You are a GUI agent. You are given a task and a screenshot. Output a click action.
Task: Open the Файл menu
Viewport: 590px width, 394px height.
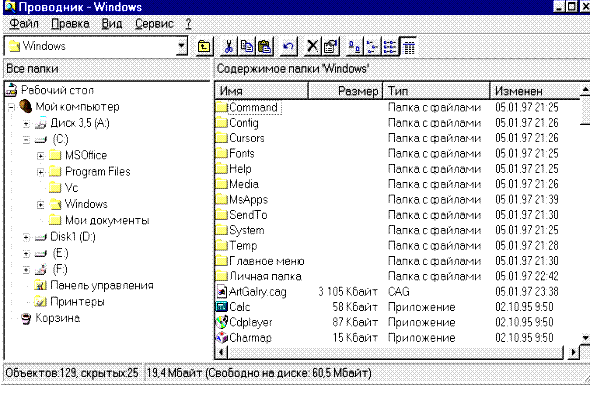click(24, 24)
